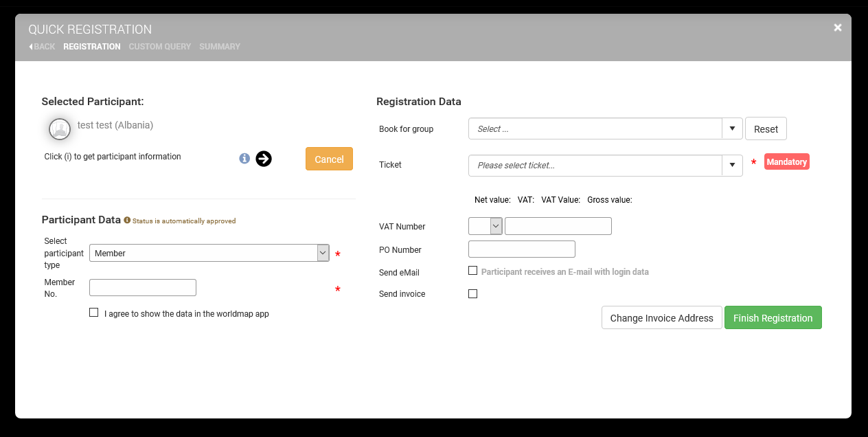
Task: Enable the Send invoice checkbox
Action: (x=472, y=294)
